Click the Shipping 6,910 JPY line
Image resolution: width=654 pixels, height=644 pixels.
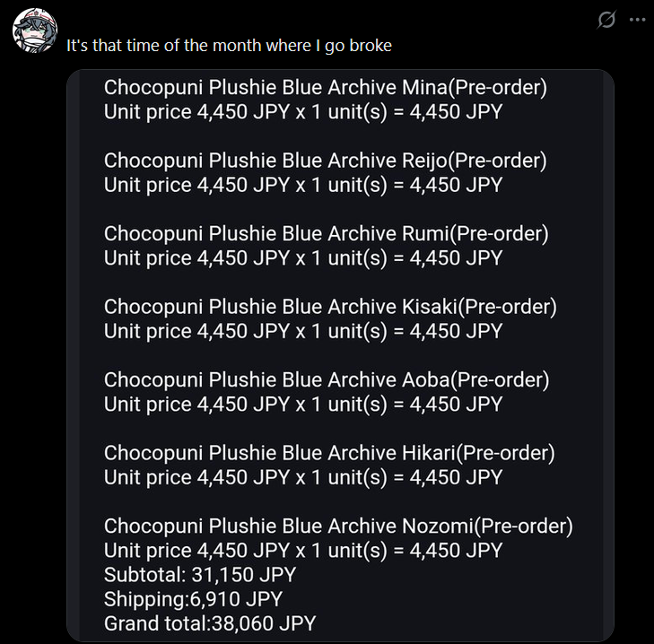coord(193,599)
